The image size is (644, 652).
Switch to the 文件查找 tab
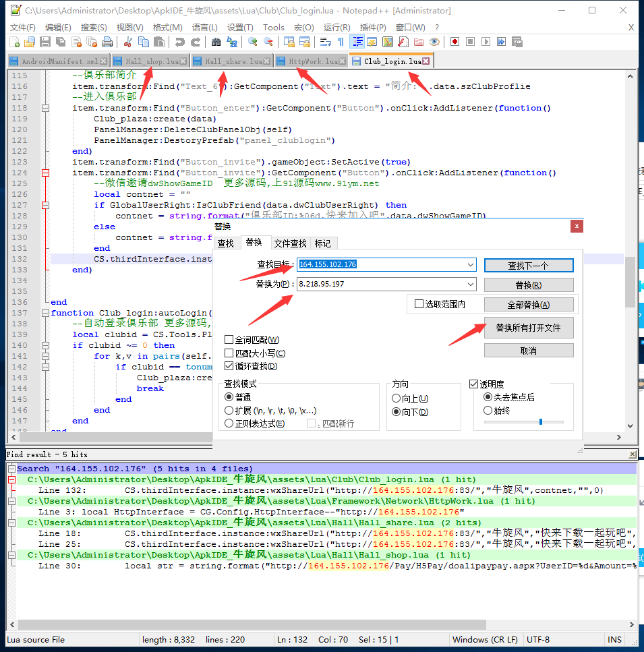[x=291, y=243]
